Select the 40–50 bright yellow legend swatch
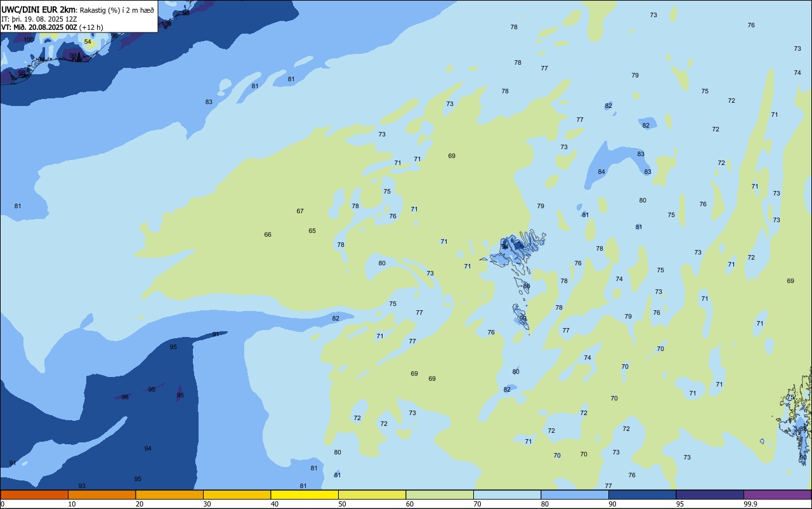 click(304, 494)
